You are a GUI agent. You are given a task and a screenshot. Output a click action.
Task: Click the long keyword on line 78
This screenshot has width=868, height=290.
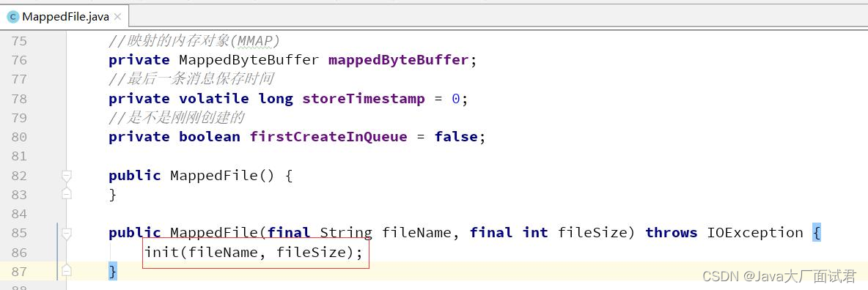coord(276,99)
